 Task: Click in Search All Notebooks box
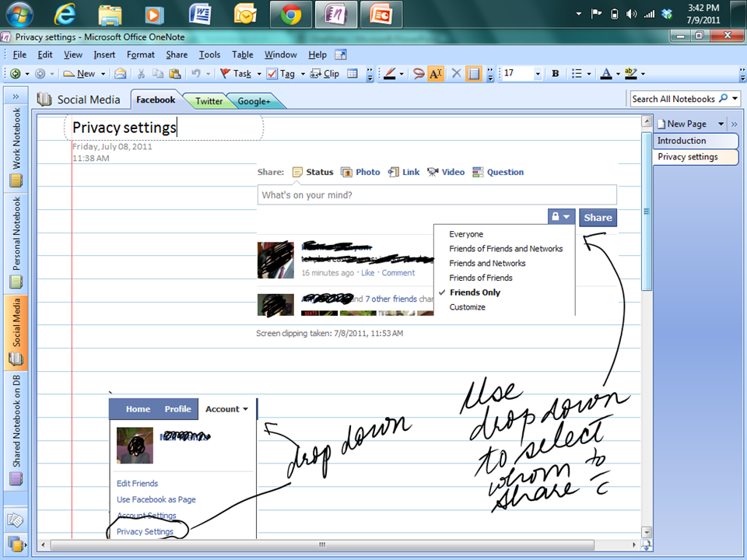tap(672, 99)
